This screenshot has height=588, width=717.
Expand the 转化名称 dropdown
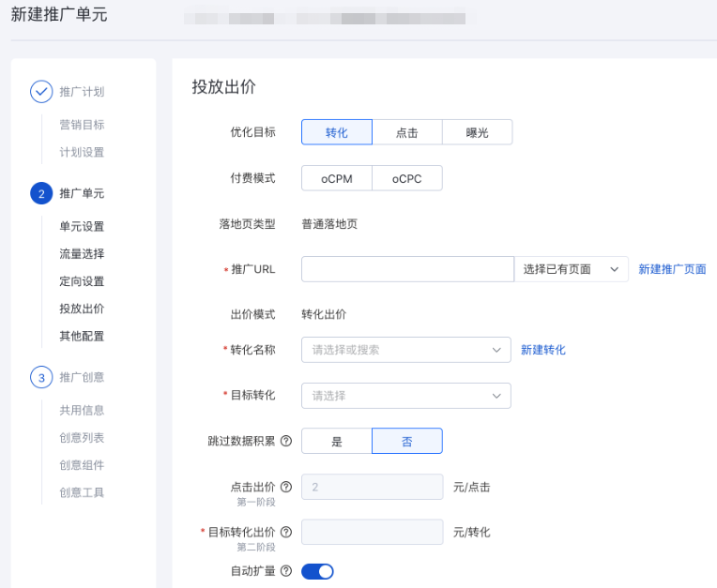(x=405, y=350)
